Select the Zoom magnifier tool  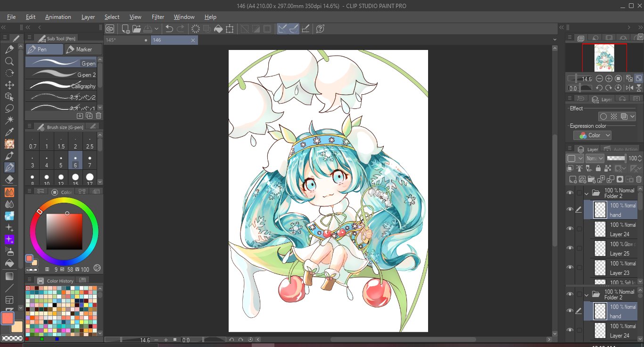[9, 61]
